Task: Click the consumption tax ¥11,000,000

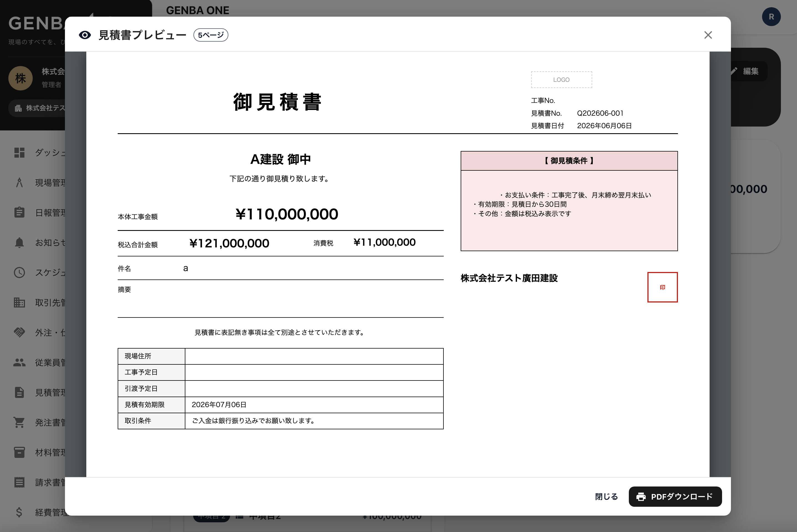Action: [x=384, y=242]
